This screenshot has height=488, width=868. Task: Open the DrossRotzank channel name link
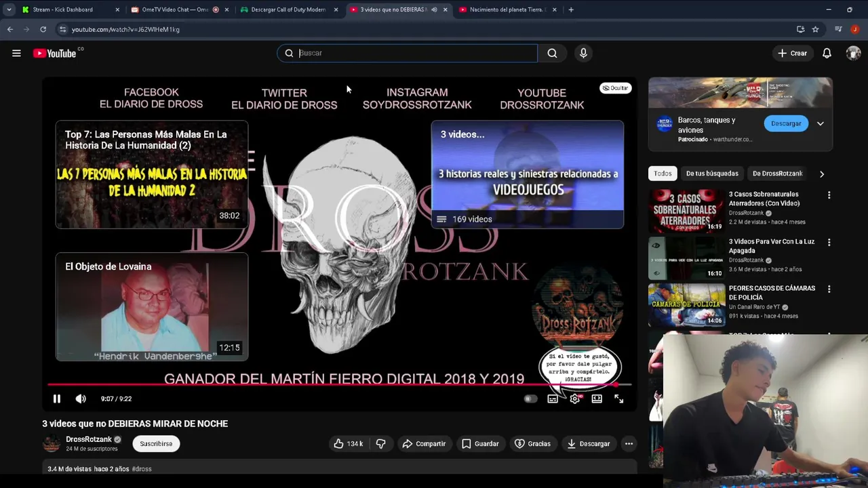tap(89, 439)
